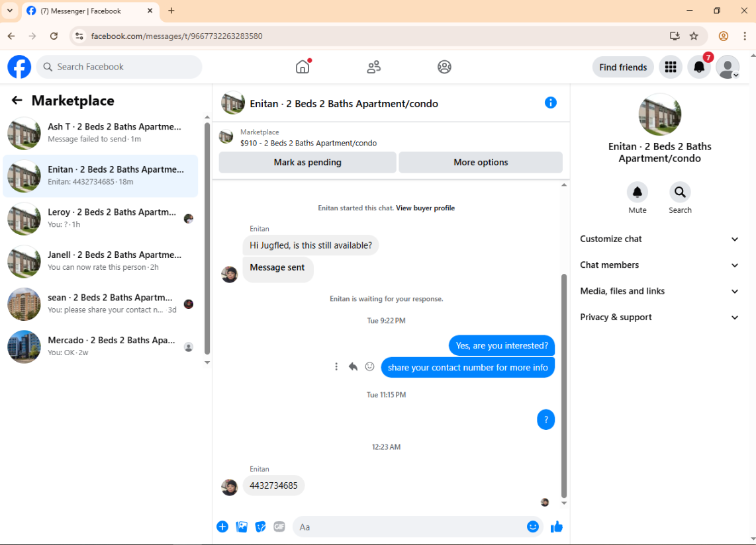Click the $910 listing thumbnail

coord(226,137)
